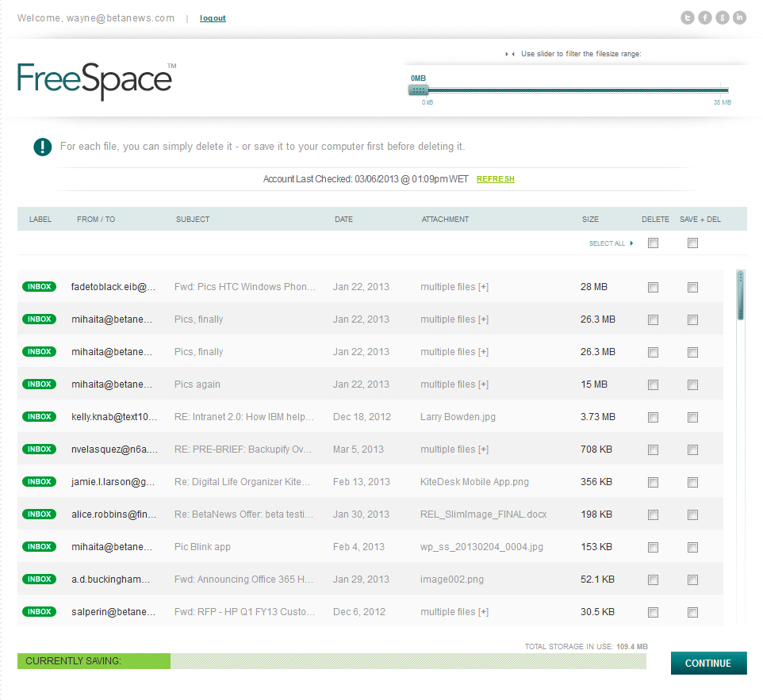Check Delete for the 28 MB message
The height and width of the screenshot is (700, 763).
653,287
